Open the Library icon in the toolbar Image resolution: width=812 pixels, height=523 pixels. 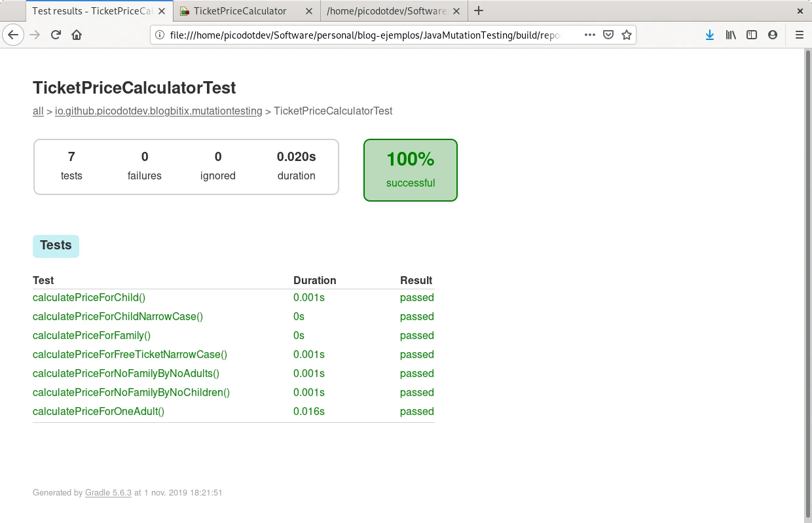coord(731,35)
